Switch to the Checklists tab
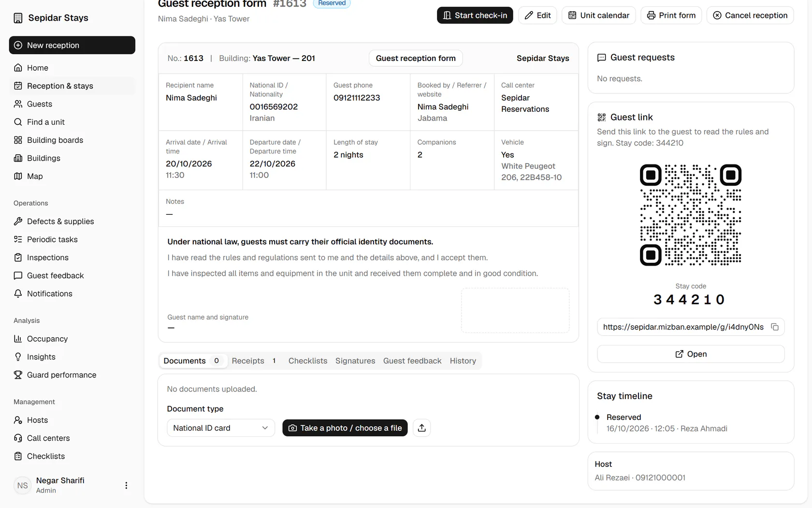 pyautogui.click(x=308, y=361)
